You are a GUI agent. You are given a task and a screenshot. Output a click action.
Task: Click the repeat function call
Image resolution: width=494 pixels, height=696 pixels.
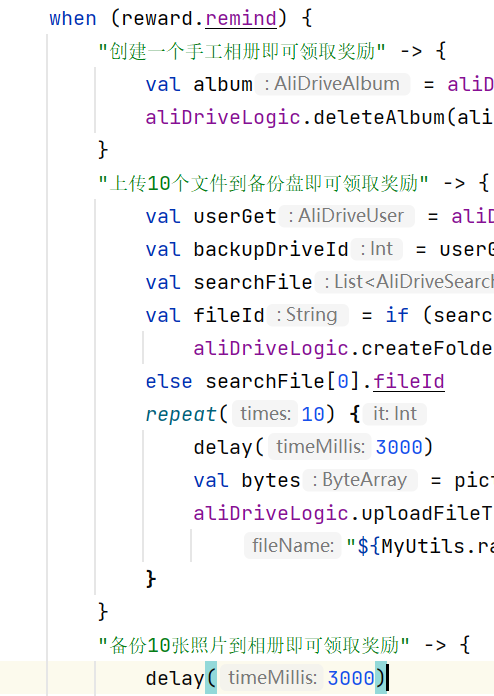click(x=181, y=414)
